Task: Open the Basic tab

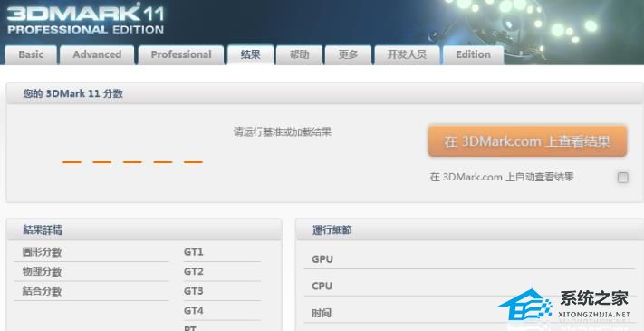Action: click(31, 54)
